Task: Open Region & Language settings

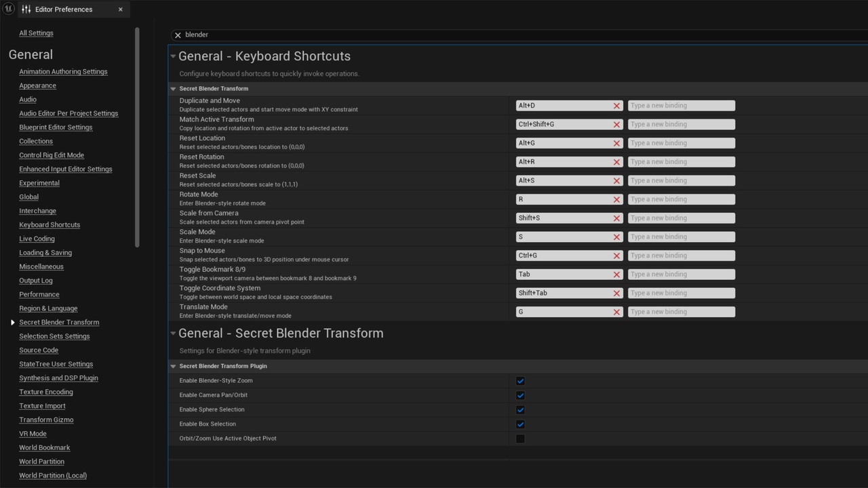Action: (x=48, y=308)
